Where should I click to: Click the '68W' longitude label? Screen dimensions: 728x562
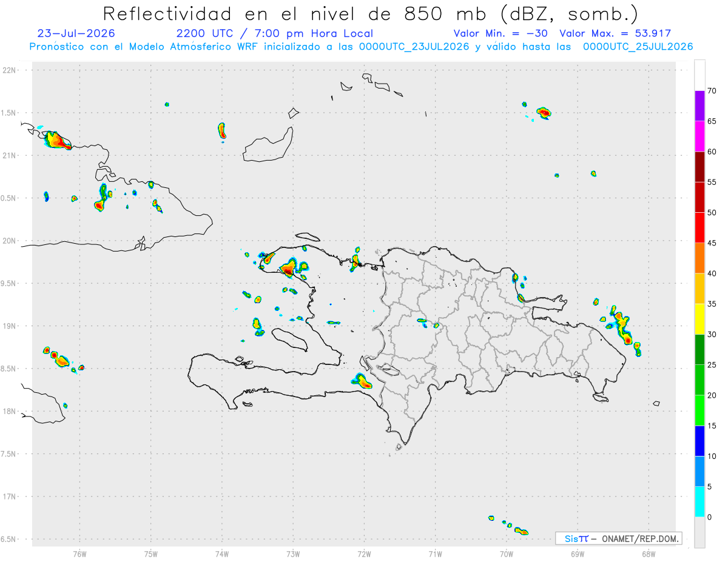point(649,554)
